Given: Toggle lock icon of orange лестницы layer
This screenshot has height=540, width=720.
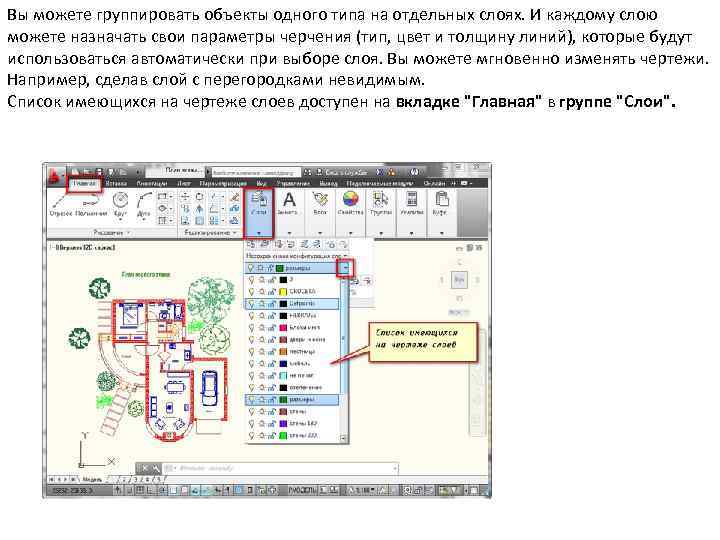Looking at the screenshot, I should 271,352.
